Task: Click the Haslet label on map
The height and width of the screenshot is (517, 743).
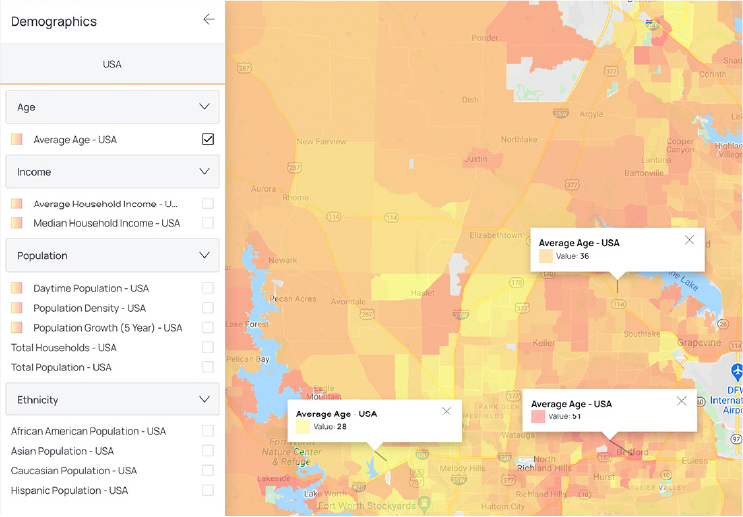Action: pos(423,293)
